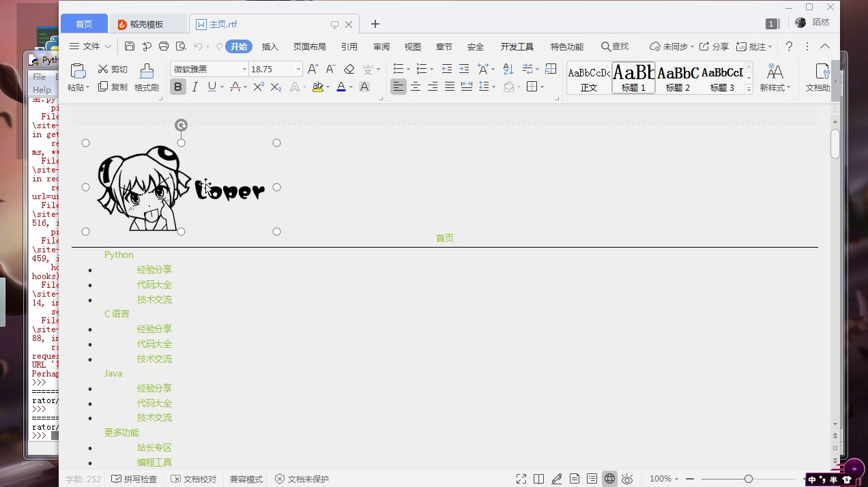This screenshot has width=868, height=487.
Task: Toggle Italic formatting
Action: coord(195,87)
